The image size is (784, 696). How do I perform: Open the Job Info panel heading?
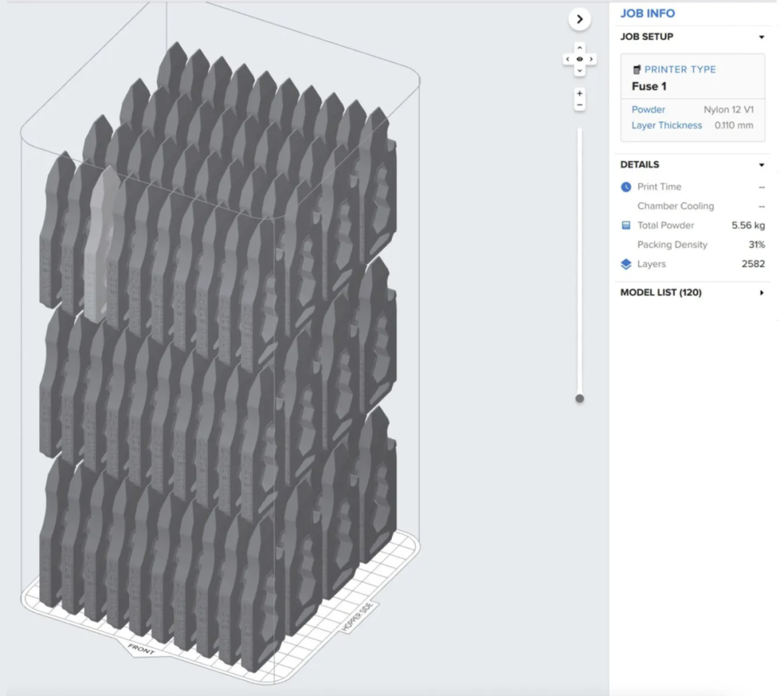(647, 13)
